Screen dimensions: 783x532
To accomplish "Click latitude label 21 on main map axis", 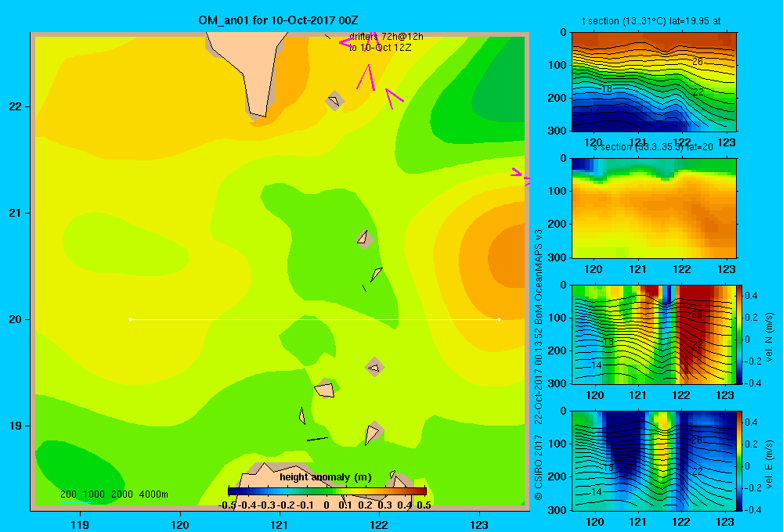I will click(x=16, y=213).
